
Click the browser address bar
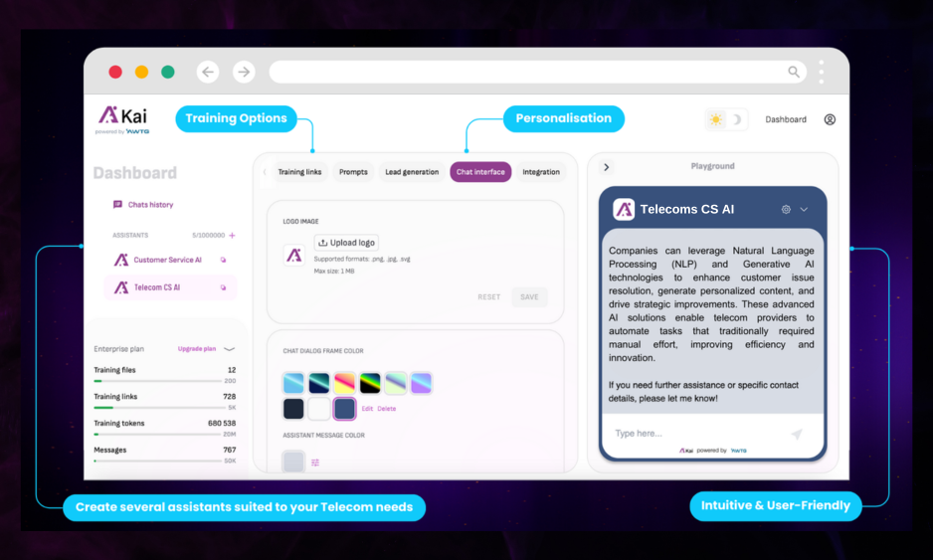[537, 72]
